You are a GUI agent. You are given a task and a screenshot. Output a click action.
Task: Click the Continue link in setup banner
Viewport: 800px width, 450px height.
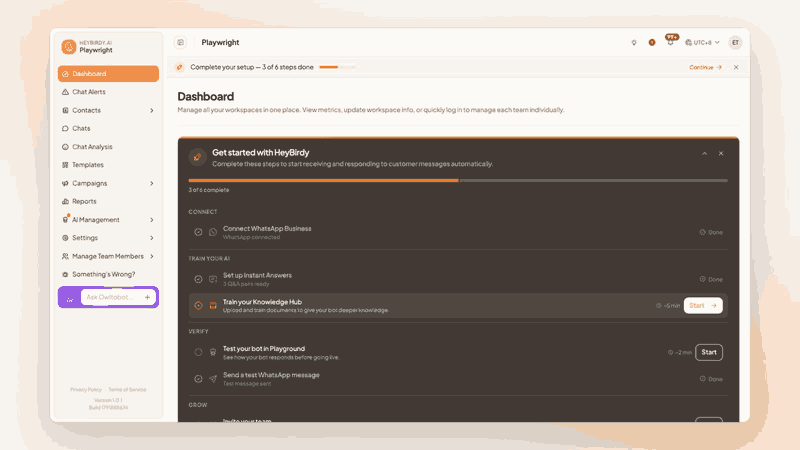coord(706,67)
